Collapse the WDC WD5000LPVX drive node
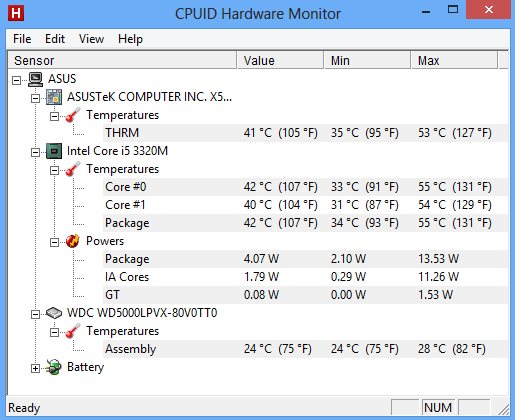This screenshot has height=420, width=515. click(x=35, y=314)
